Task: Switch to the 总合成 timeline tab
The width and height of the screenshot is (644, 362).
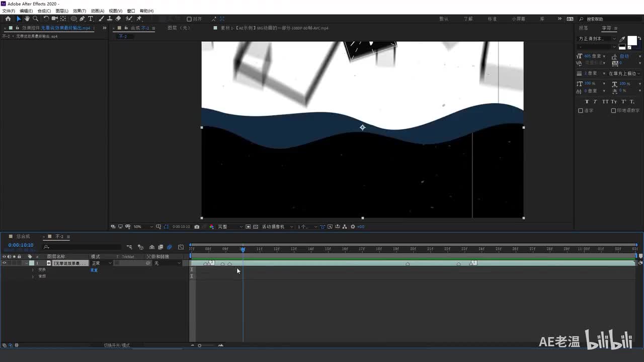Action: click(x=23, y=236)
